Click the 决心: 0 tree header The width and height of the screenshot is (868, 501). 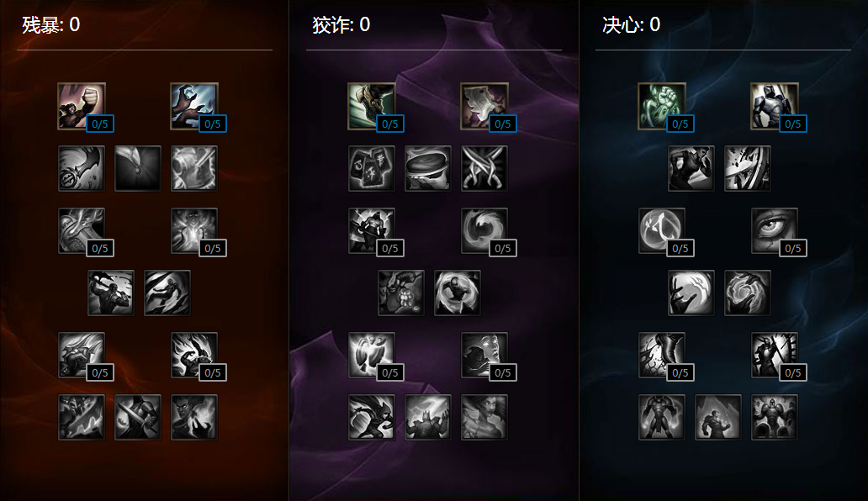(x=631, y=25)
